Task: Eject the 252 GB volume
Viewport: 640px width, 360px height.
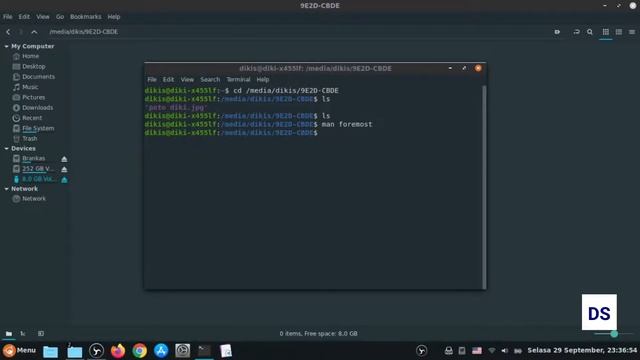Action: click(64, 169)
